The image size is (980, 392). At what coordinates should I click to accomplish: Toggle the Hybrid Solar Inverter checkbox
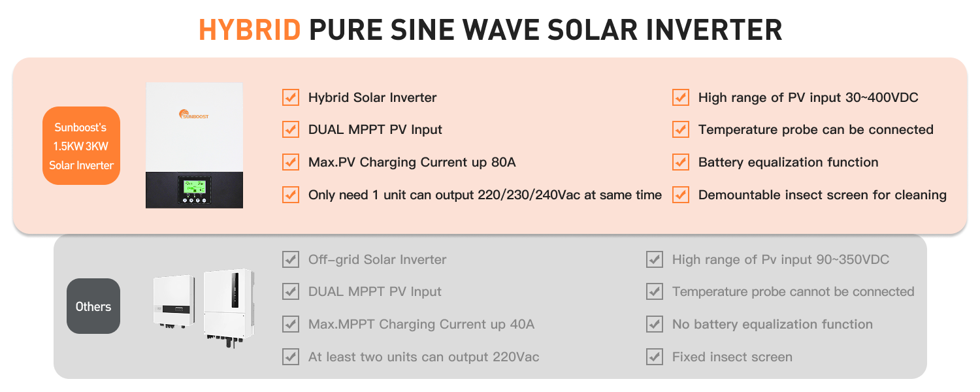tap(290, 97)
